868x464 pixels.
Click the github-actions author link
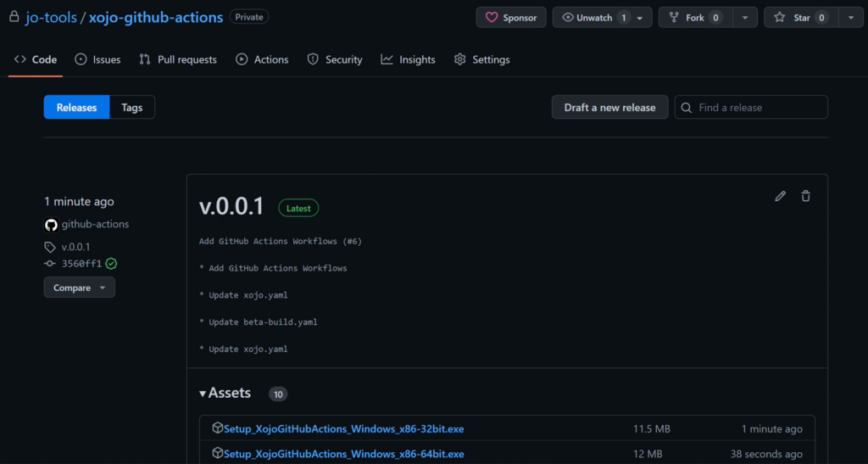tap(95, 224)
